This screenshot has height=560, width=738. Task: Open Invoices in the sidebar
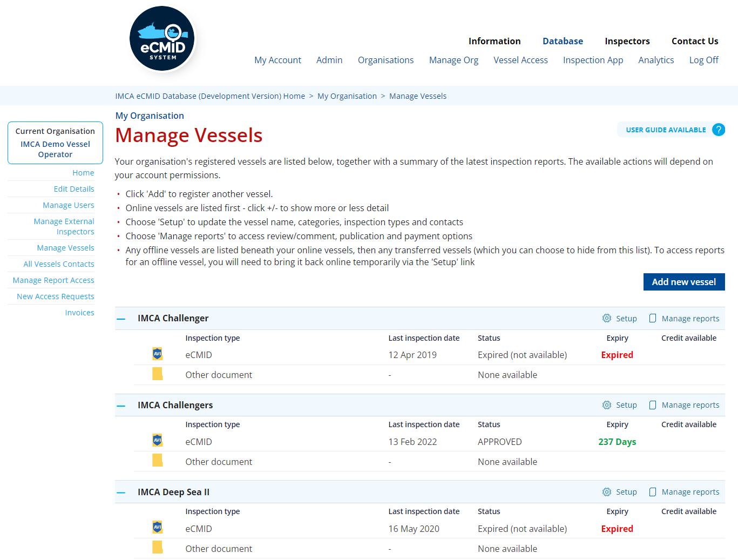pyautogui.click(x=79, y=313)
